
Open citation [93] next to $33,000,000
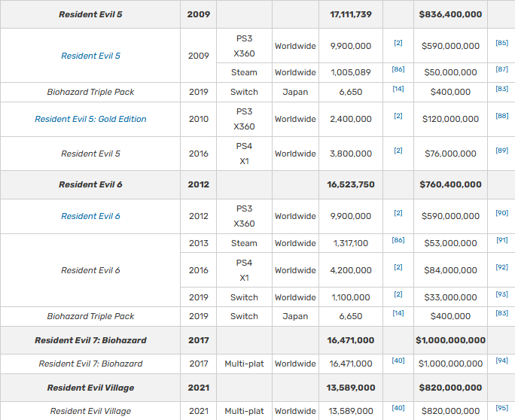coord(501,294)
